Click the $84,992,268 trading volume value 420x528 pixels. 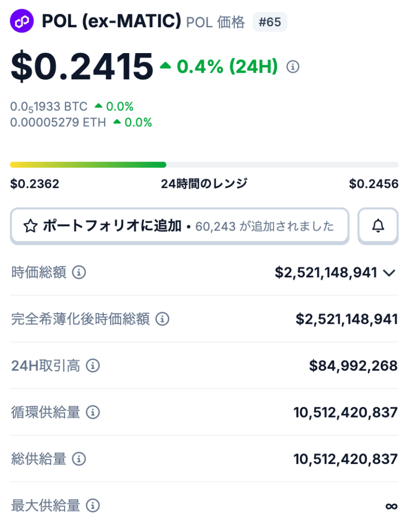pyautogui.click(x=353, y=366)
